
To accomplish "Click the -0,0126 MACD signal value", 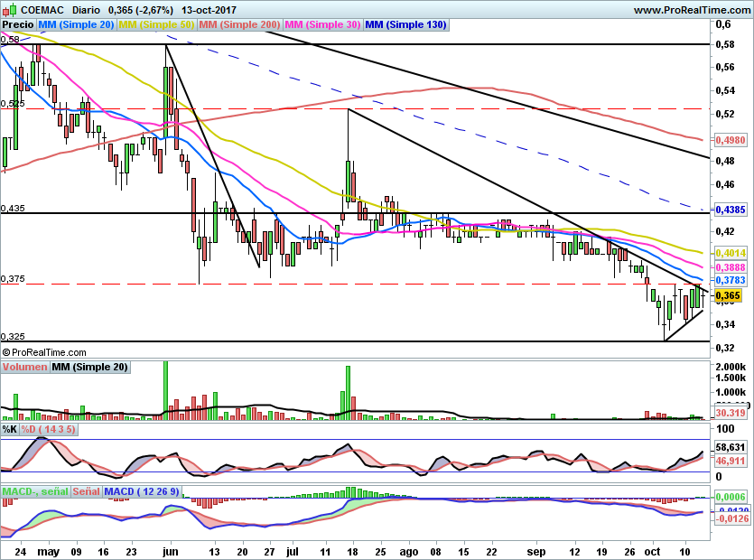I will pyautogui.click(x=732, y=518).
